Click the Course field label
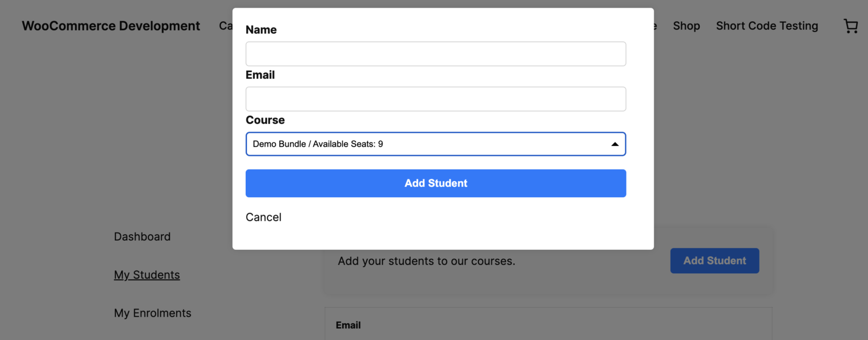Screen dimensions: 868x340 (x=265, y=120)
